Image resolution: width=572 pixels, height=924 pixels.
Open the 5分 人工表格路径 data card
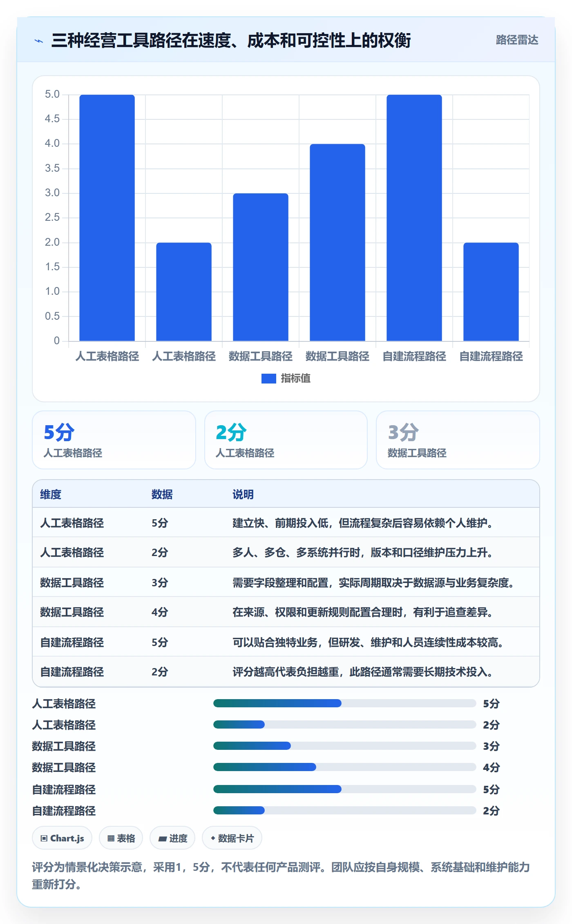click(x=114, y=440)
